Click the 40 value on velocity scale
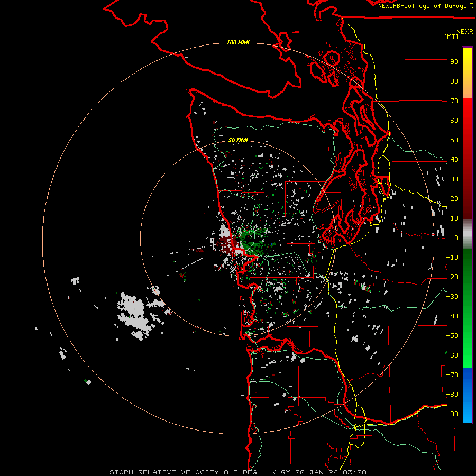Image resolution: width=476 pixels, height=476 pixels. [x=454, y=159]
